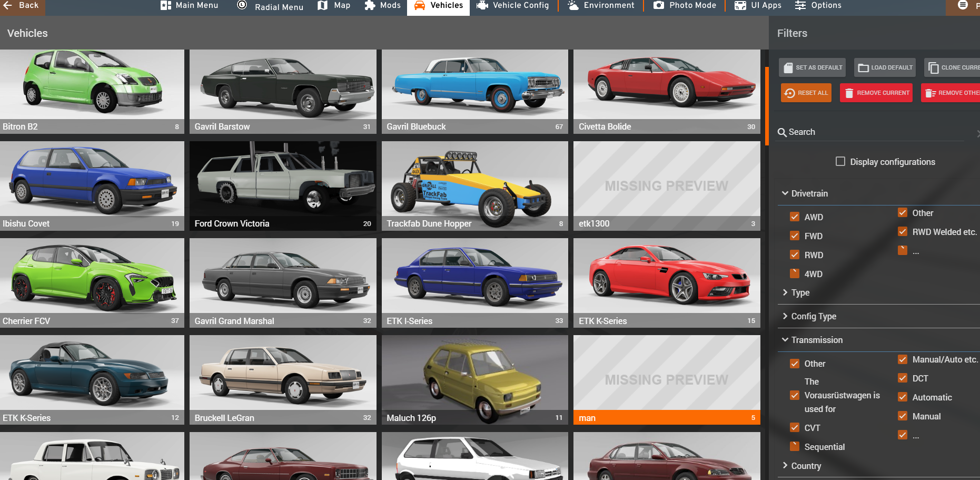This screenshot has height=480, width=980.
Task: Open the Radial Menu tab
Action: click(270, 6)
